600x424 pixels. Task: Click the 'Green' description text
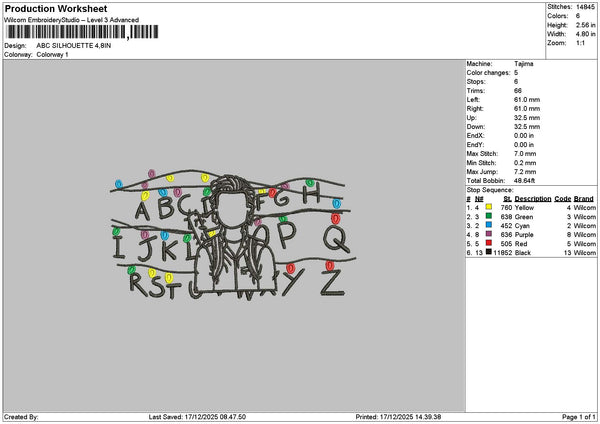click(x=524, y=217)
